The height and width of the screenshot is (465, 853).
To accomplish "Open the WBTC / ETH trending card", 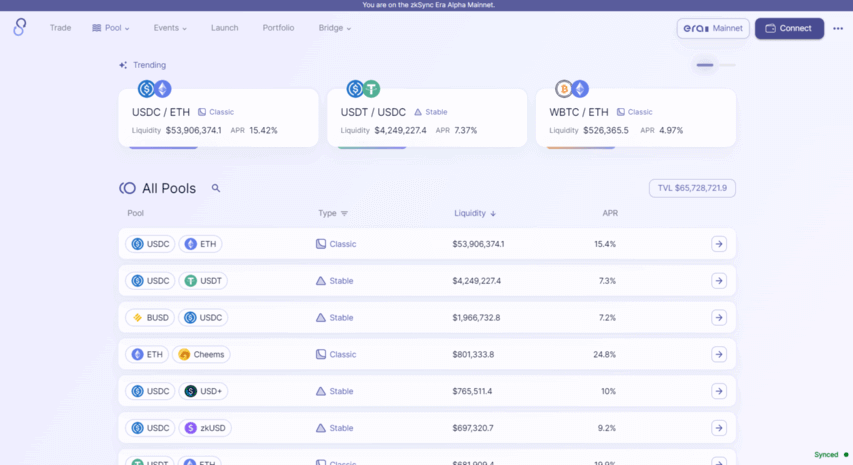I will click(x=636, y=118).
